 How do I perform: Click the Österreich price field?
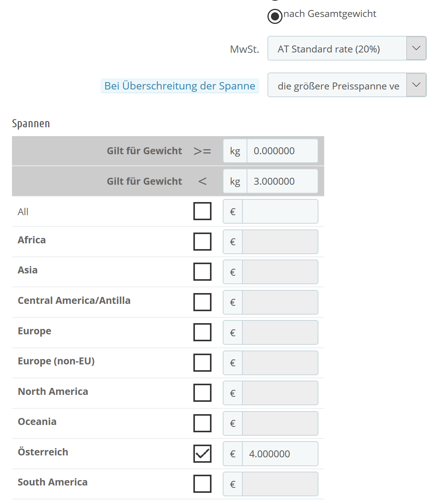point(280,454)
